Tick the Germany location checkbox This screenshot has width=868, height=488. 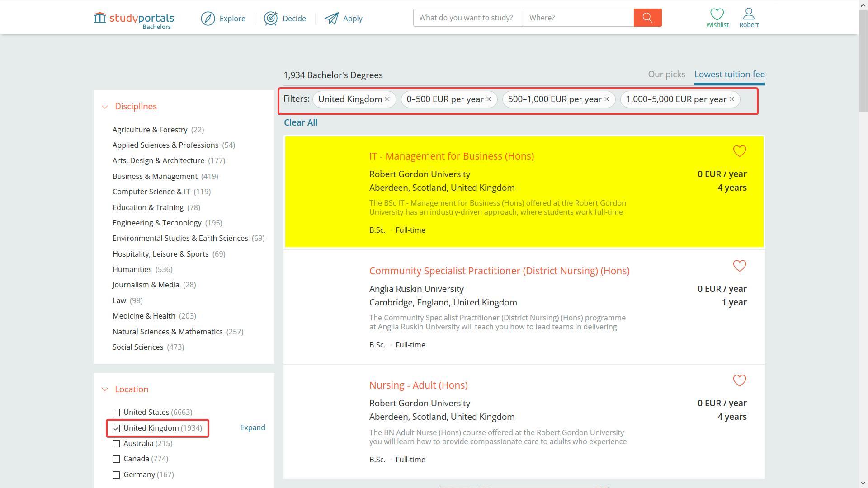click(116, 475)
